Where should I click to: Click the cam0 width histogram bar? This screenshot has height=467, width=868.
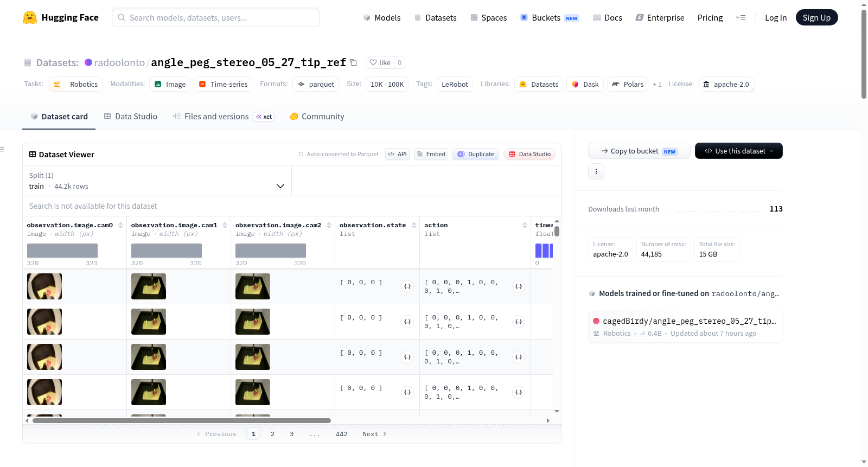coord(62,251)
